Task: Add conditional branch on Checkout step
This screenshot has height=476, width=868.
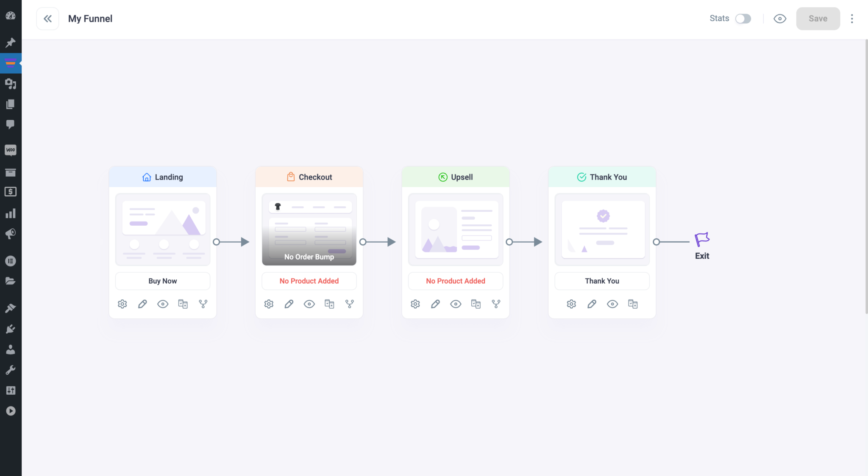Action: pyautogui.click(x=350, y=304)
